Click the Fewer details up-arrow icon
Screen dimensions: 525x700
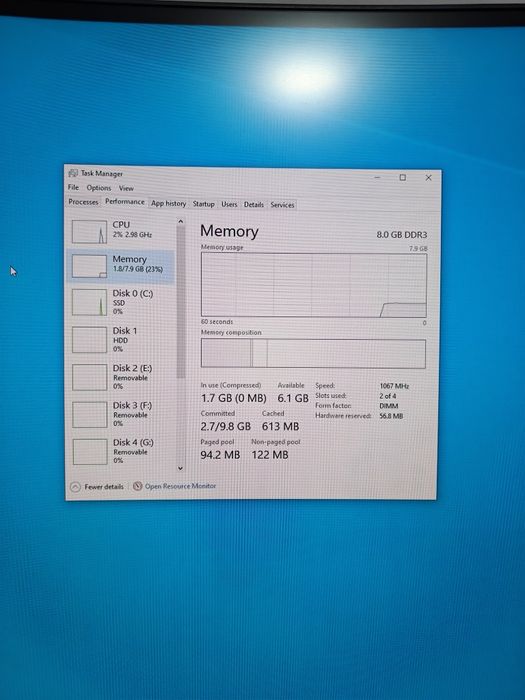click(x=75, y=487)
